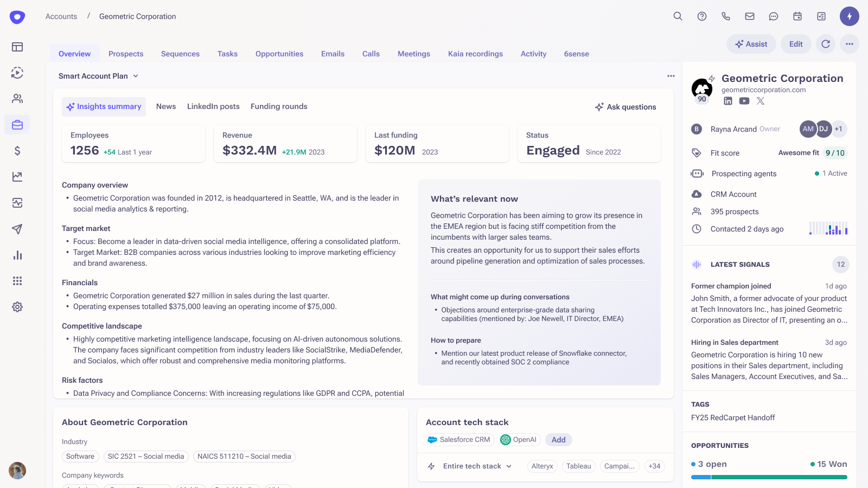
Task: Open the Prospects (people) icon in the sidebar
Action: click(17, 99)
